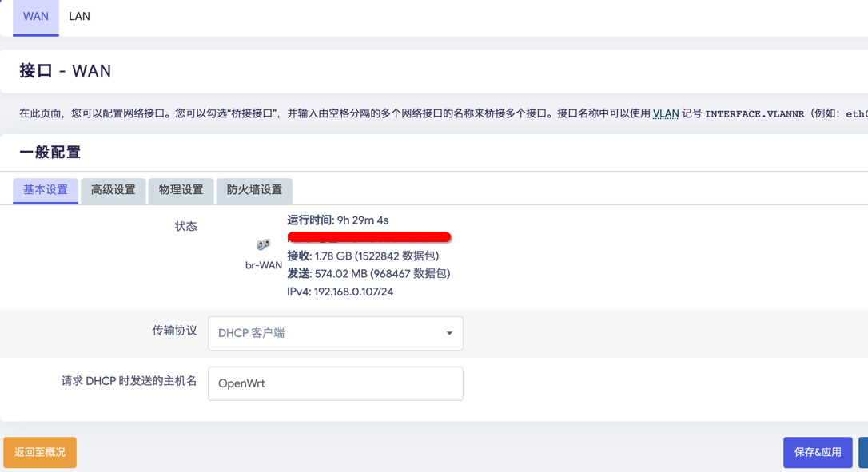Image resolution: width=868 pixels, height=472 pixels.
Task: Open the 基本设置 tab
Action: pyautogui.click(x=46, y=190)
